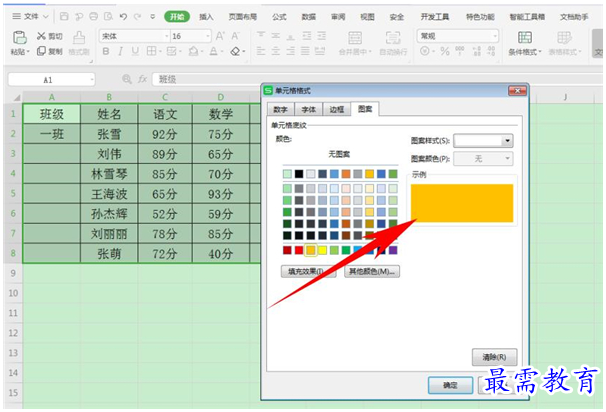Select cell containing 93分
This screenshot has width=606, height=412.
(220, 194)
